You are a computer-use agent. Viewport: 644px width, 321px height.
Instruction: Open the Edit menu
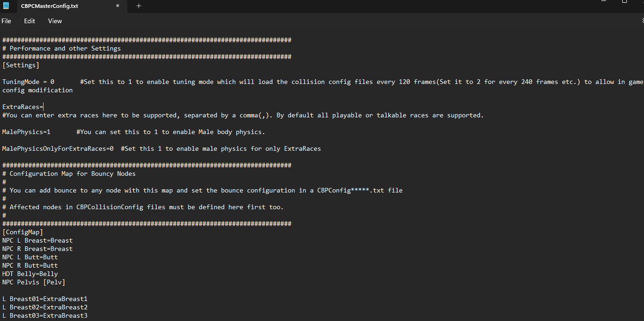30,21
